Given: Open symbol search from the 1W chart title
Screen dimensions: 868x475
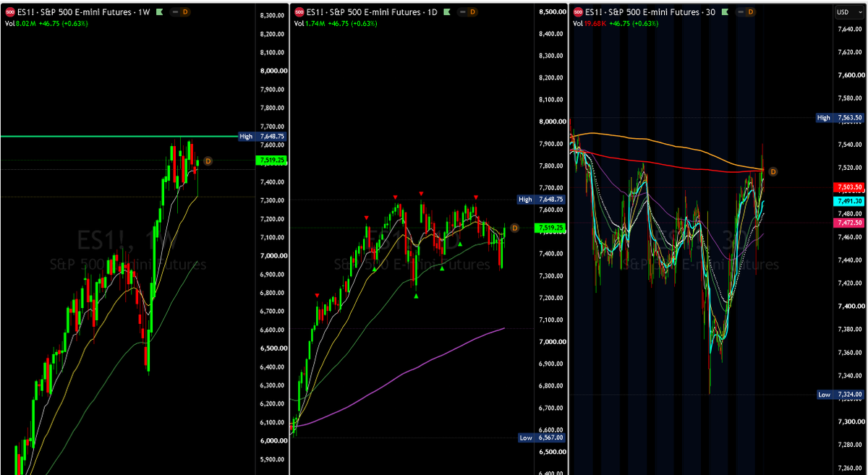Looking at the screenshot, I should coord(82,12).
